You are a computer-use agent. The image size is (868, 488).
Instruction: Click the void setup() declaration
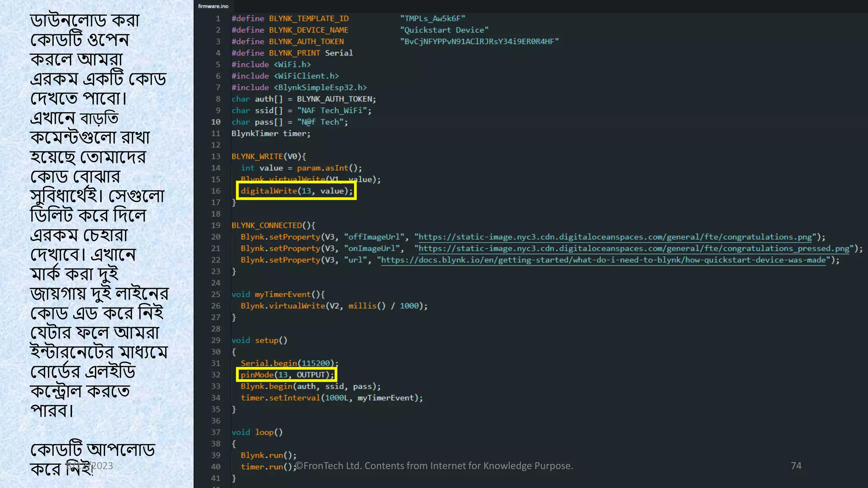[x=259, y=340]
